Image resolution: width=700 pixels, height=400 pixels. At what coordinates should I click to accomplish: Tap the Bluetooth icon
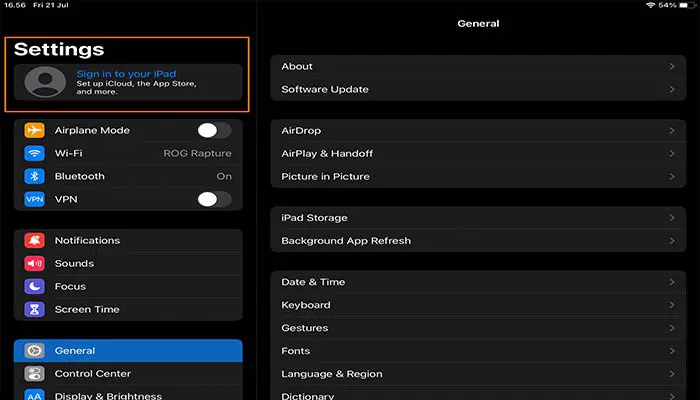(x=36, y=177)
